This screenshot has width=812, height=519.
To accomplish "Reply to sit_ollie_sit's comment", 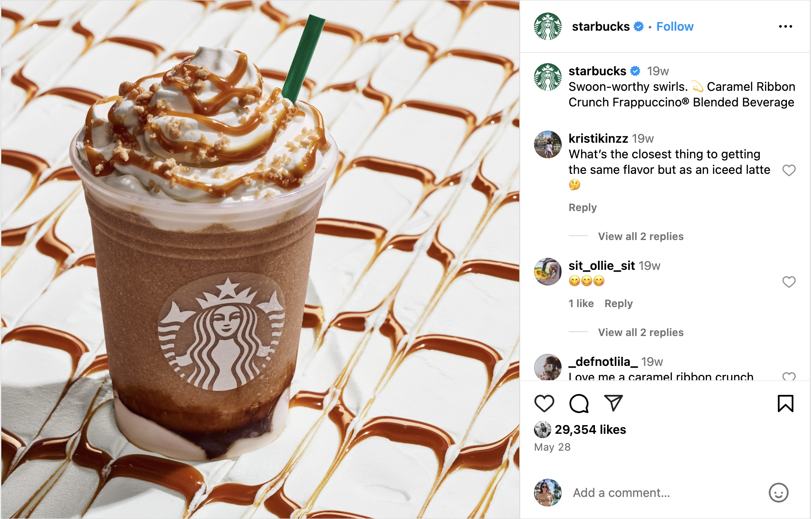I will 618,304.
